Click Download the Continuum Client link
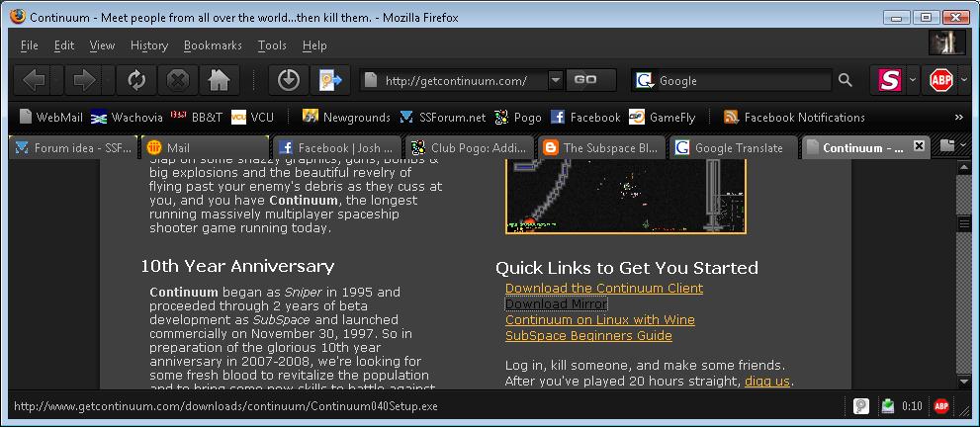 (x=604, y=288)
